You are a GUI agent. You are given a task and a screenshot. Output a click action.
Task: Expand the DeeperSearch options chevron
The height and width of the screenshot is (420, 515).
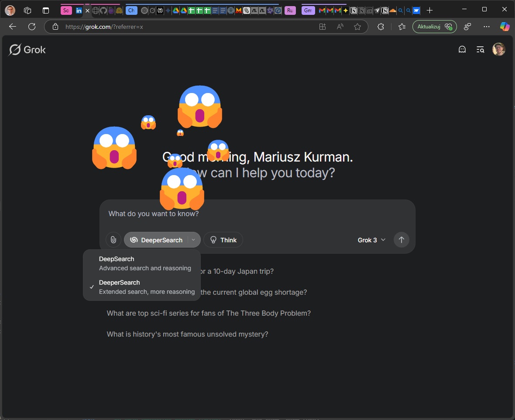pos(193,240)
